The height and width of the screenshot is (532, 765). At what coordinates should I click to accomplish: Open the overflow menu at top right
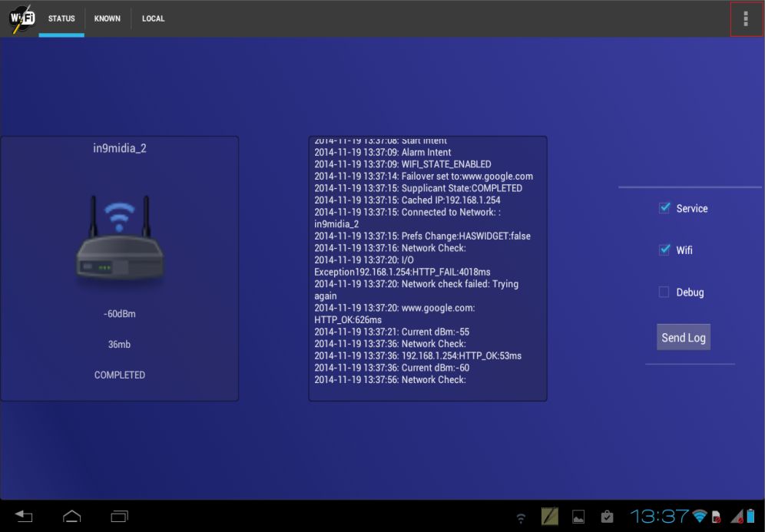tap(745, 18)
